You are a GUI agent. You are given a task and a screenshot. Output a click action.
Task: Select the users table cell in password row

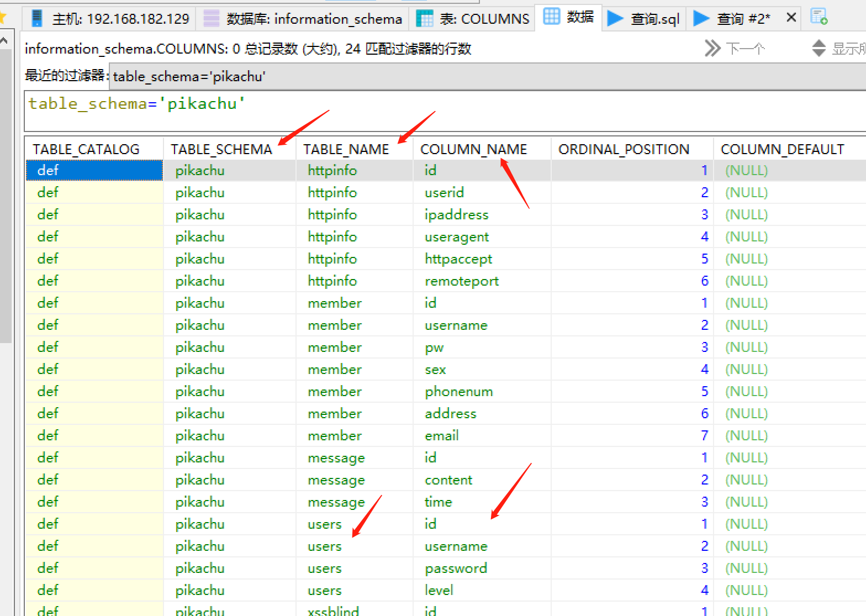pyautogui.click(x=354, y=568)
